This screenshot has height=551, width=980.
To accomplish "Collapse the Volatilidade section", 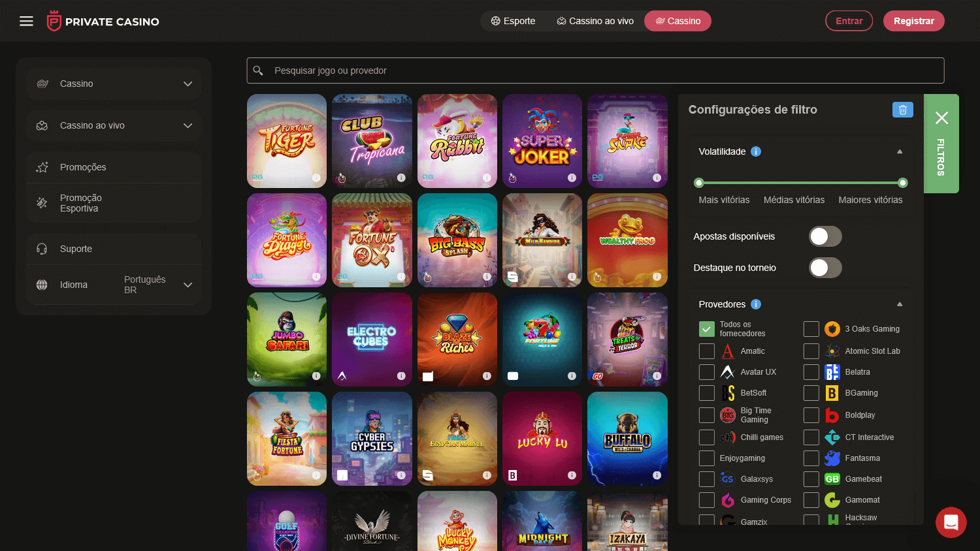I will [900, 151].
